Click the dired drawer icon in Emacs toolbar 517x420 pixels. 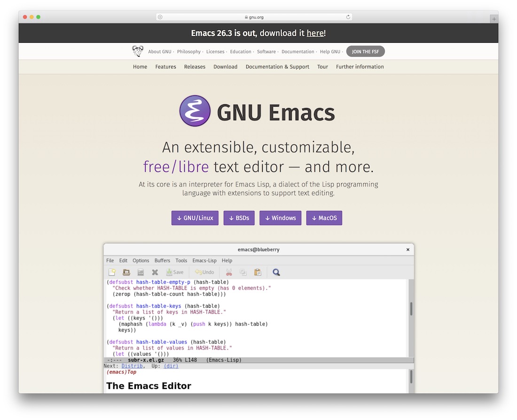click(141, 272)
